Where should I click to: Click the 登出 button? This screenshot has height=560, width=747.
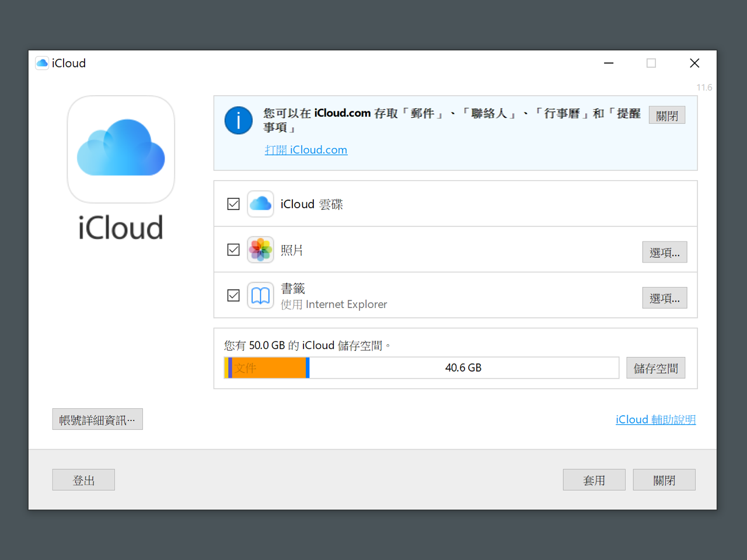coord(83,480)
